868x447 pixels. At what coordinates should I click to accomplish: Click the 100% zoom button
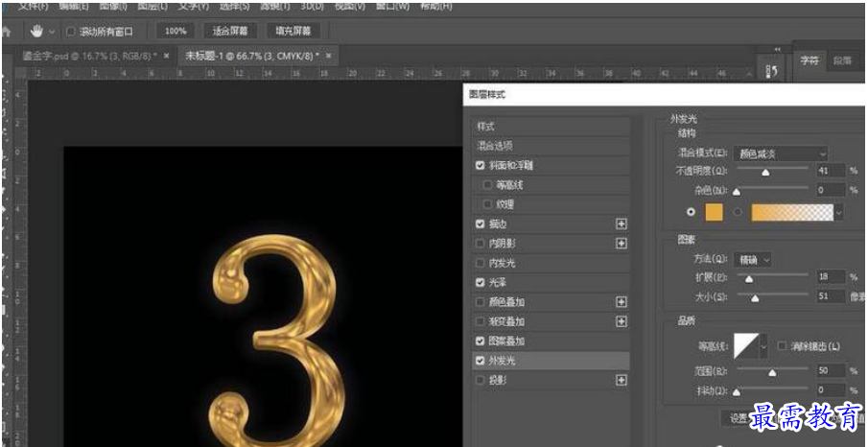pyautogui.click(x=176, y=31)
